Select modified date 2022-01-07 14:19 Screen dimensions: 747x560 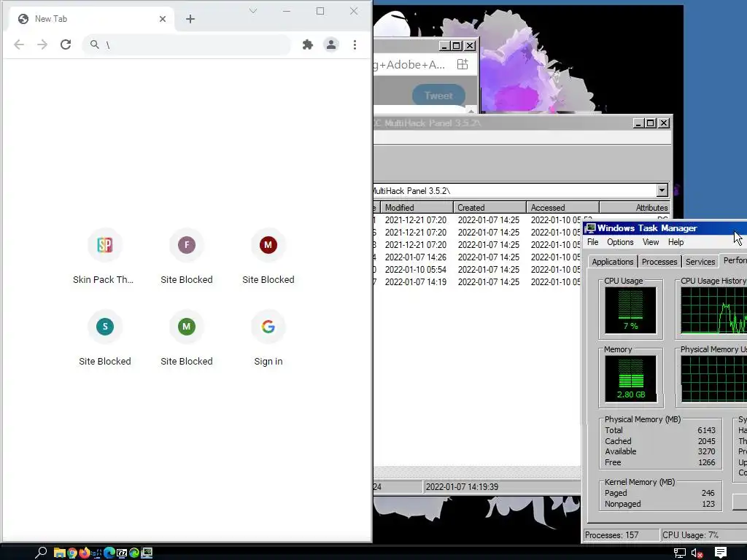coord(416,282)
